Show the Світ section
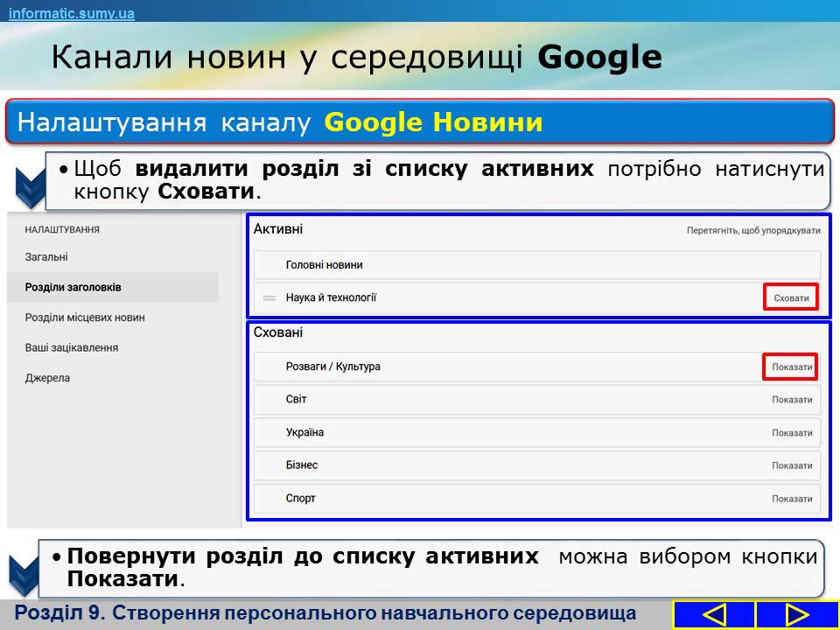The height and width of the screenshot is (630, 840). tap(791, 400)
